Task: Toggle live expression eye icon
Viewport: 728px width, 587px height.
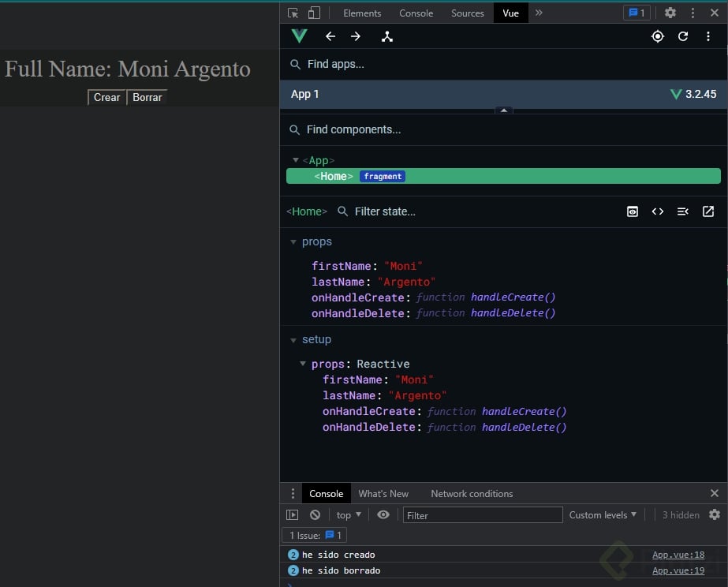Action: 383,514
